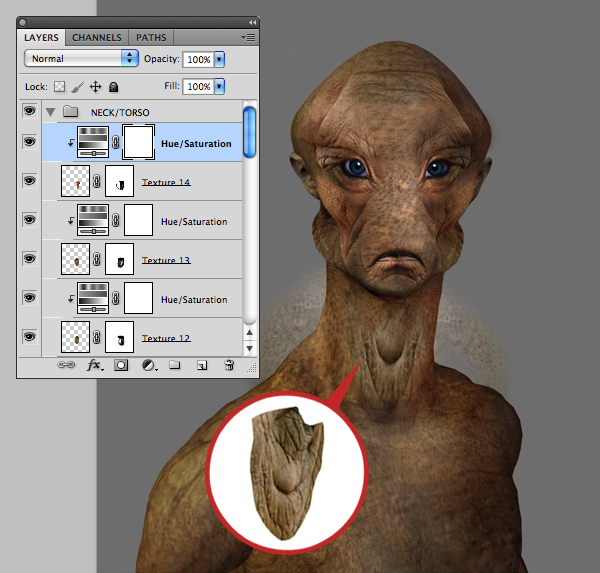The height and width of the screenshot is (573, 600).
Task: Click the scroll down arrow in layers list
Action: [249, 348]
